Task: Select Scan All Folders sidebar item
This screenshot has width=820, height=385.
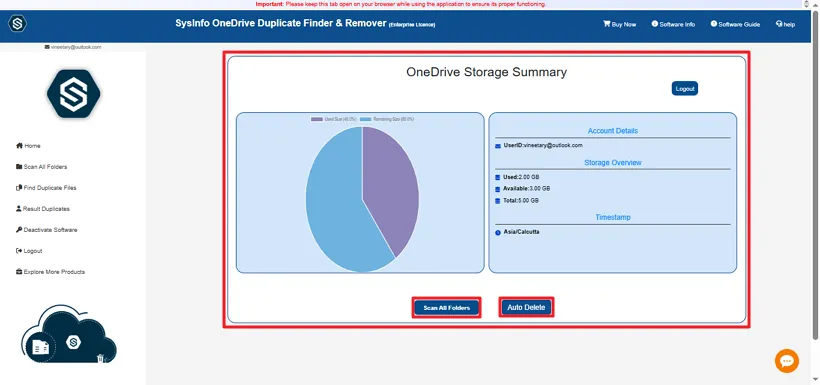Action: [41, 167]
